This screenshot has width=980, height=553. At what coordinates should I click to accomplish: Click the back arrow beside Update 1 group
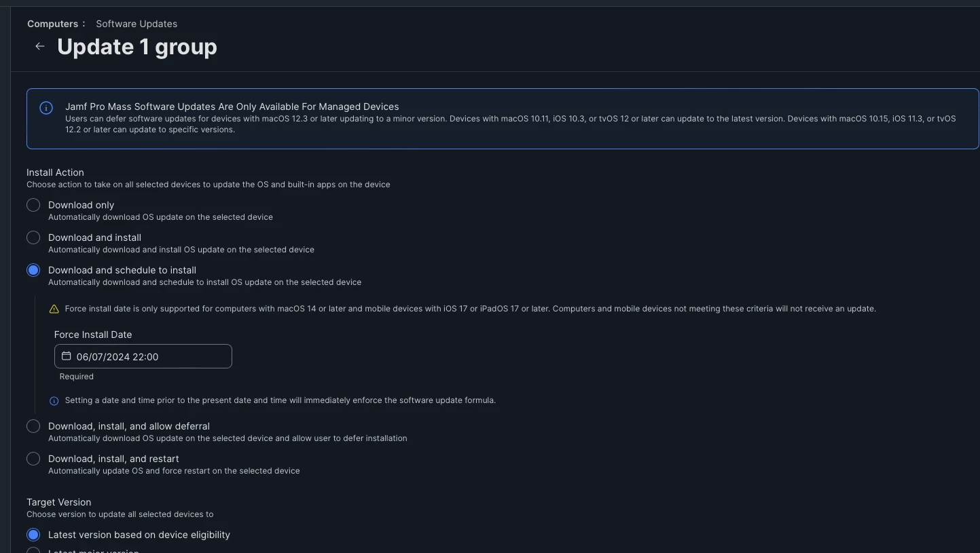pyautogui.click(x=40, y=46)
